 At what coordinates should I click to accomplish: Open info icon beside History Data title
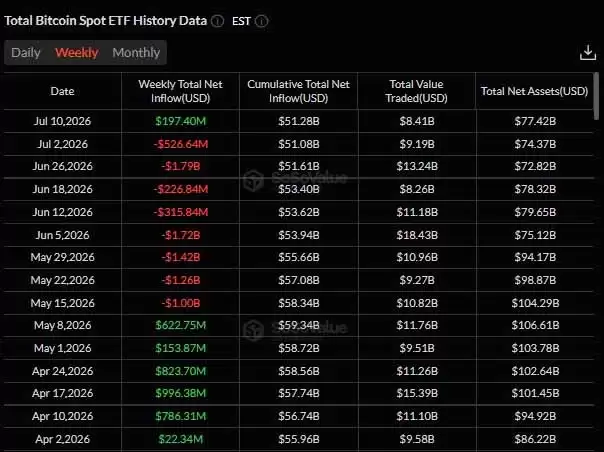[x=218, y=21]
